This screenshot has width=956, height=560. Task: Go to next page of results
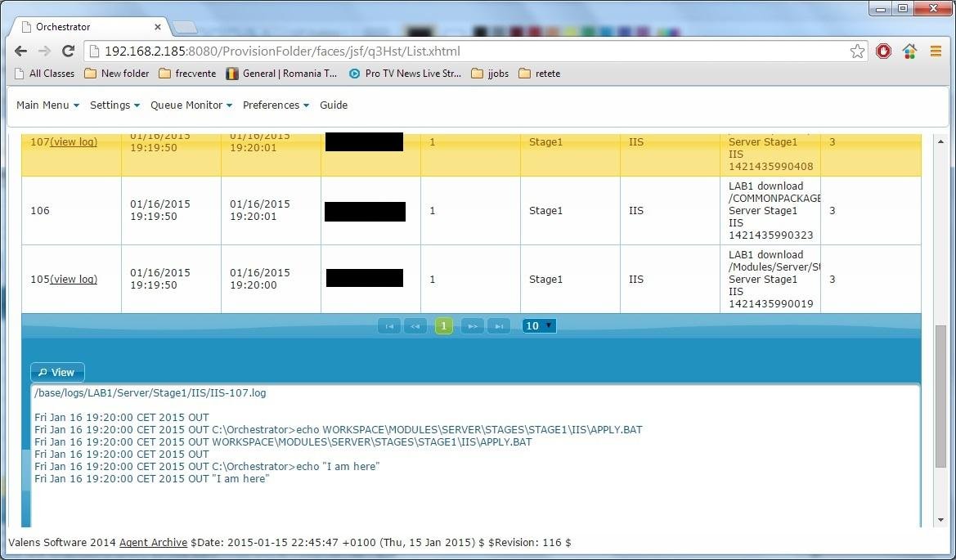[472, 325]
